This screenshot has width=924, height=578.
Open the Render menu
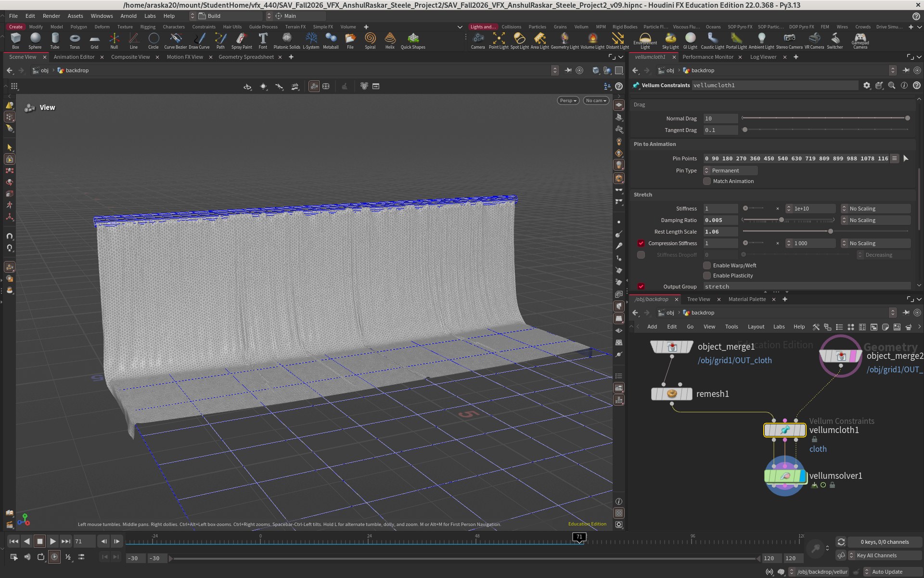(x=51, y=16)
